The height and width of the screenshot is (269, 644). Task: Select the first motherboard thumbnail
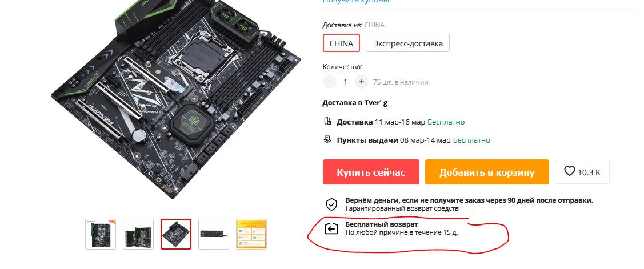point(101,234)
